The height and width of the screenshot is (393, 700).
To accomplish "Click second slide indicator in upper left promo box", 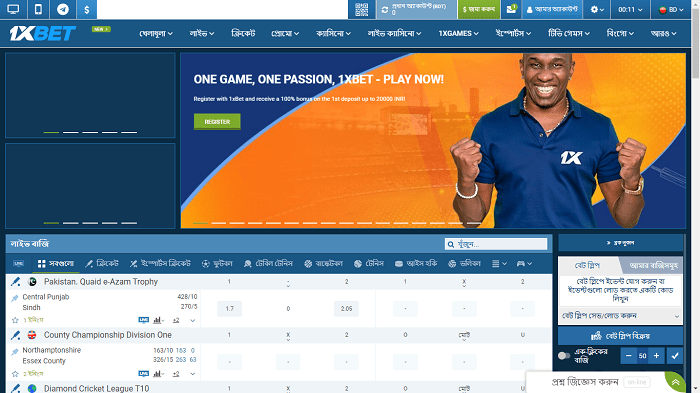I will pyautogui.click(x=71, y=133).
